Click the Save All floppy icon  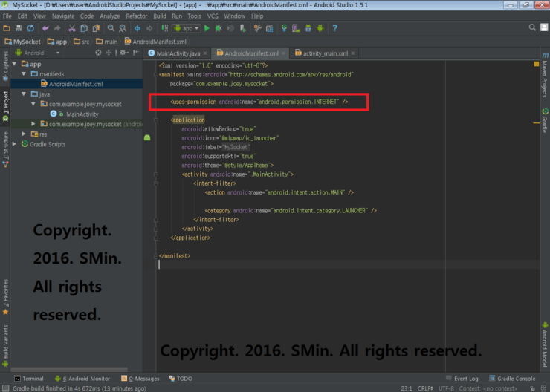19,28
